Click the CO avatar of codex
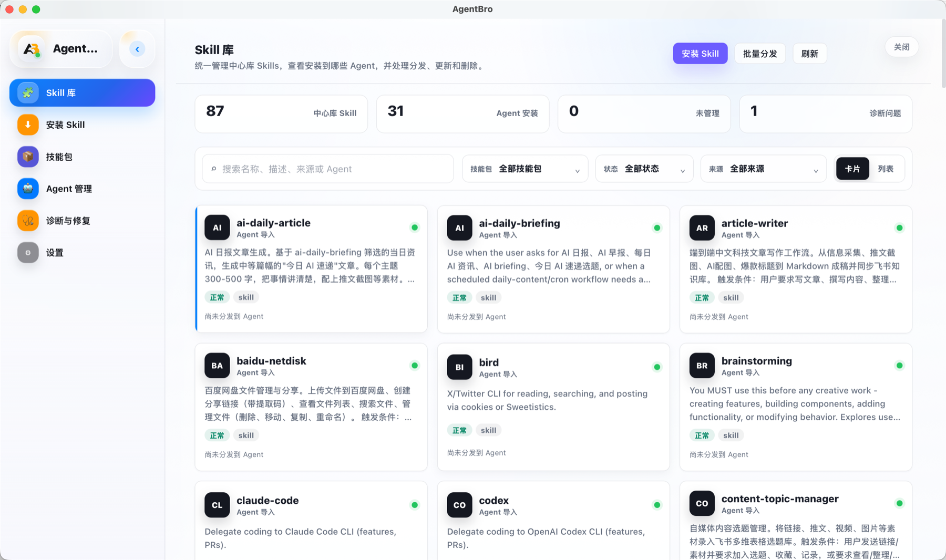946x560 pixels. (x=459, y=505)
